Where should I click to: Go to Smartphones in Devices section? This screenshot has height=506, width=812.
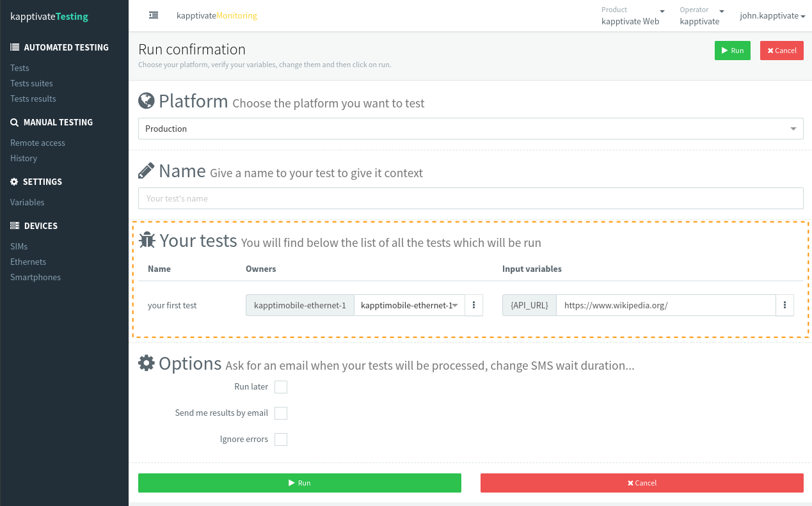coord(35,277)
